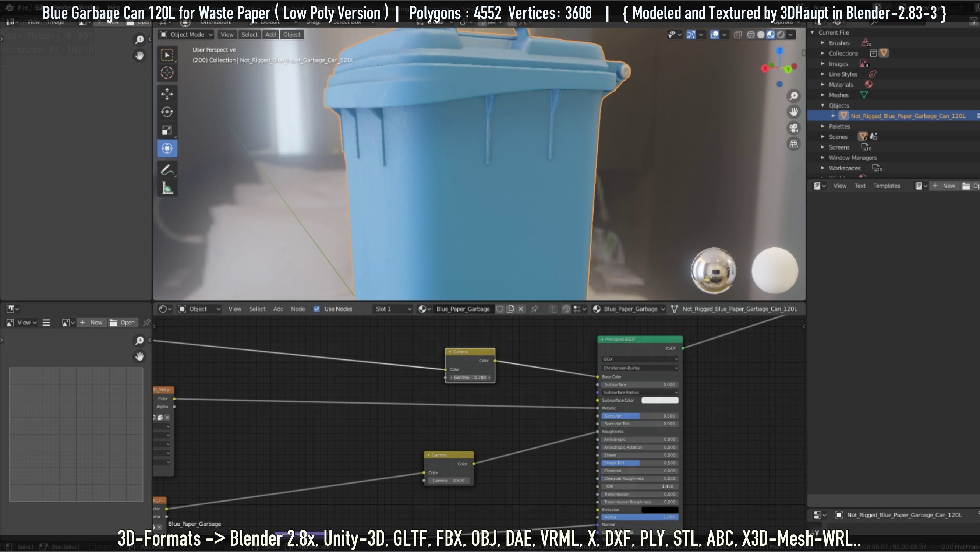This screenshot has height=552, width=980.
Task: Click the Emission black color swatch
Action: tap(660, 510)
